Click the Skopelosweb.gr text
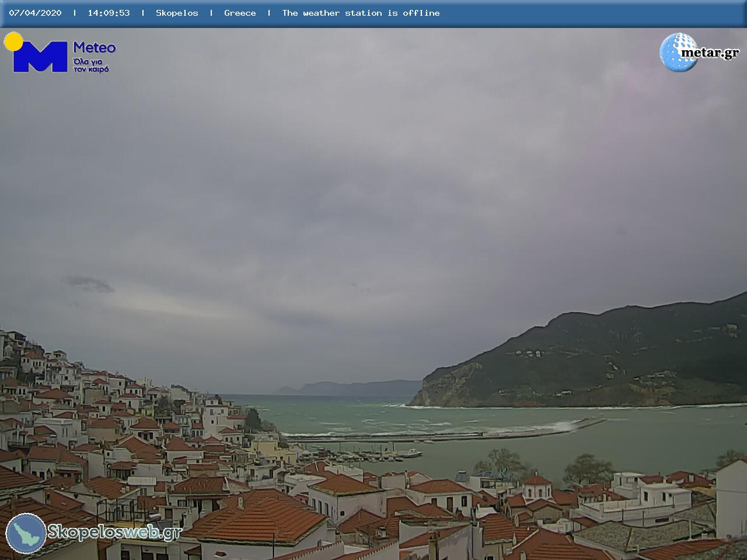747x560 pixels. [114, 532]
